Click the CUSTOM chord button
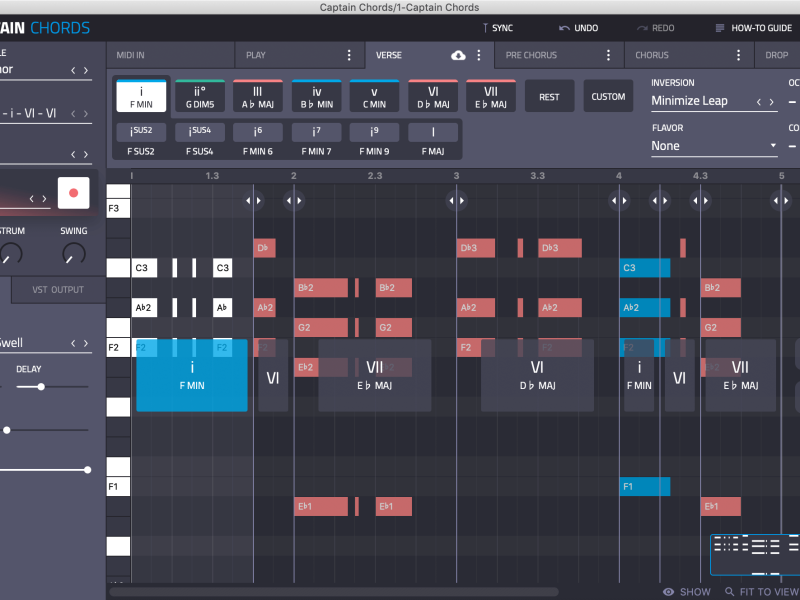 608,96
